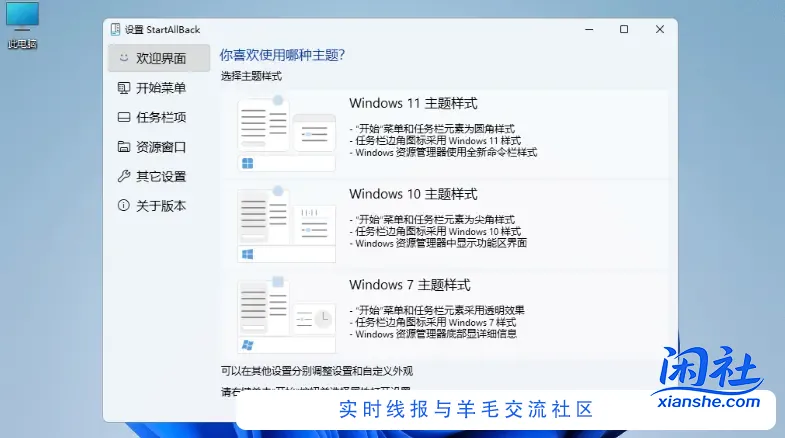This screenshot has height=438, width=785.
Task: Click the 任务栏项 sidebar icon
Action: coord(123,117)
